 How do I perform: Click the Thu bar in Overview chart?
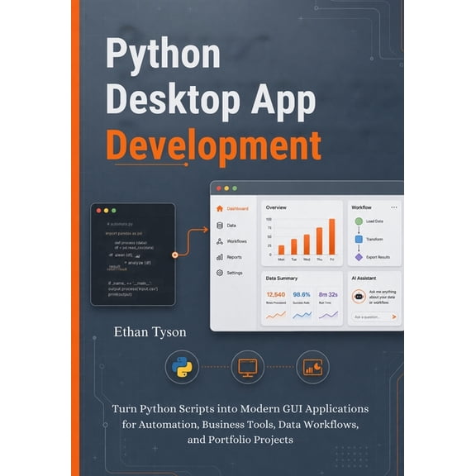click(x=319, y=241)
